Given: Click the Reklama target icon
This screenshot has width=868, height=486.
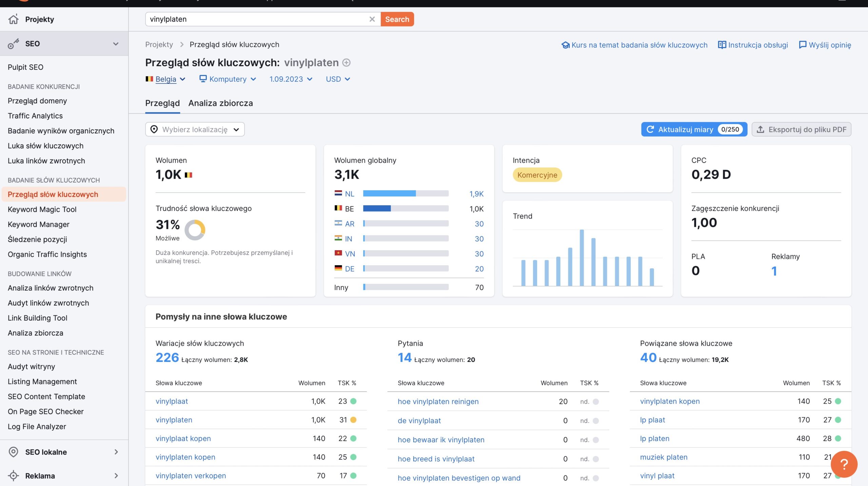Looking at the screenshot, I should [13, 476].
